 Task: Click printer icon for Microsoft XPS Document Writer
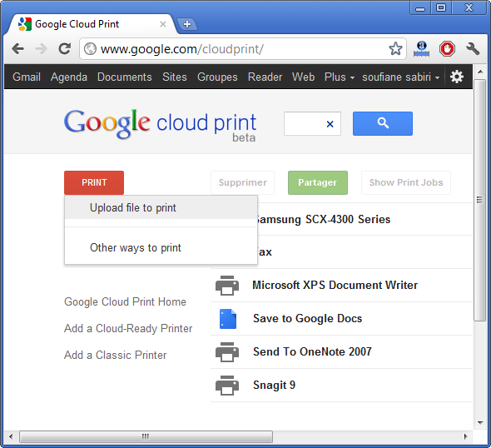[227, 286]
